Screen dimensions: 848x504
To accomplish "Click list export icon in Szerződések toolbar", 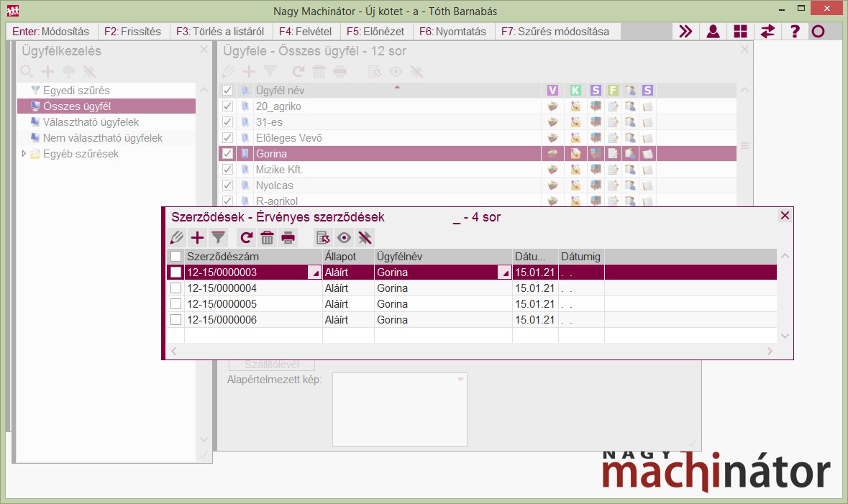I will click(323, 237).
